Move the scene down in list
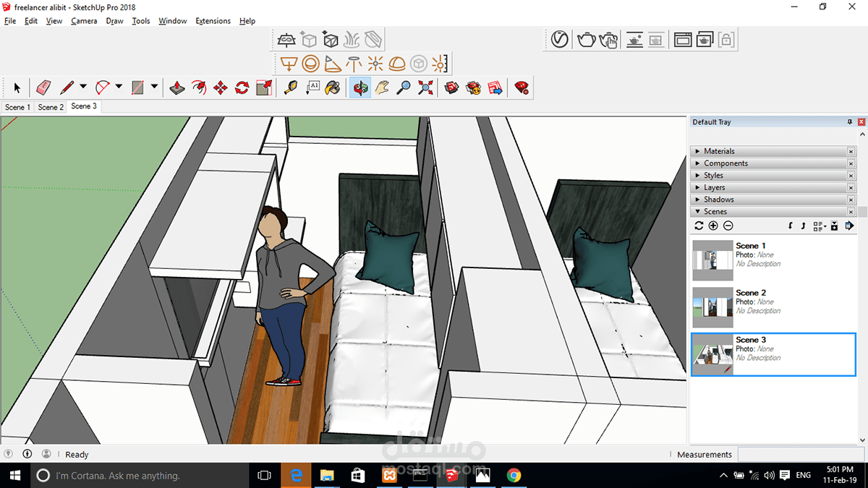868x488 pixels. 790,226
